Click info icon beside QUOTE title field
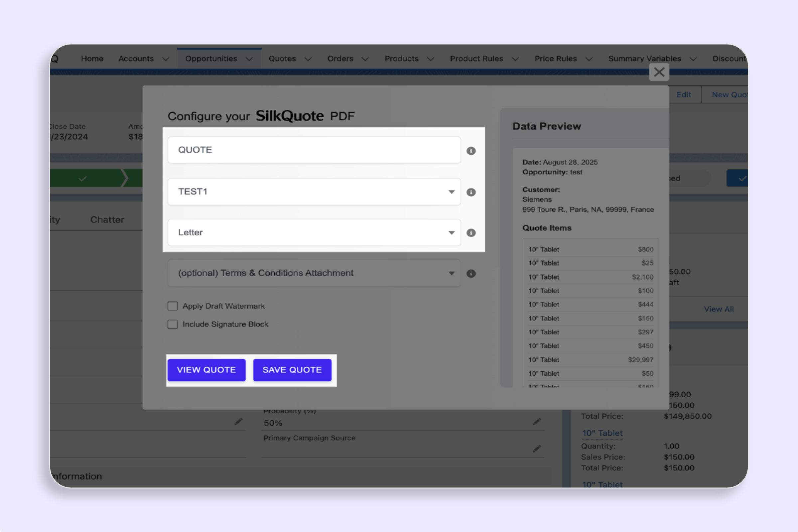 [x=470, y=151]
